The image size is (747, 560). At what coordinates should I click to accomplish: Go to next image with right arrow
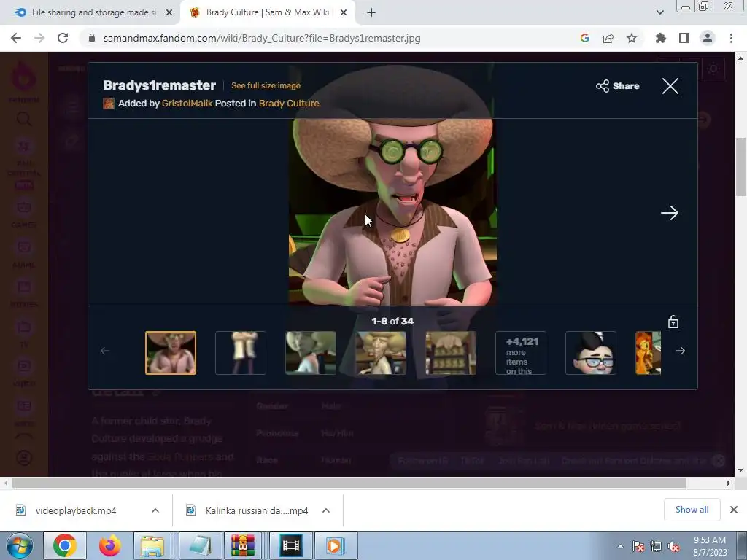pyautogui.click(x=670, y=213)
